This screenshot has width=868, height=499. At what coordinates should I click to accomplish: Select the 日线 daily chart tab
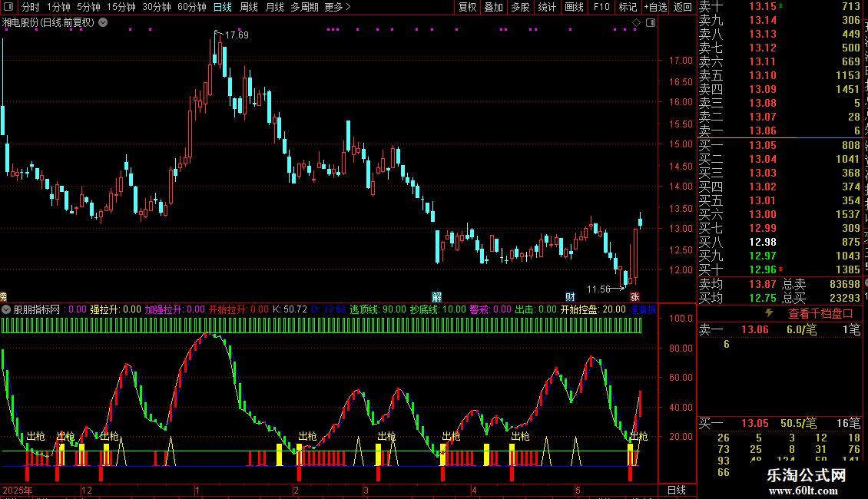click(223, 7)
